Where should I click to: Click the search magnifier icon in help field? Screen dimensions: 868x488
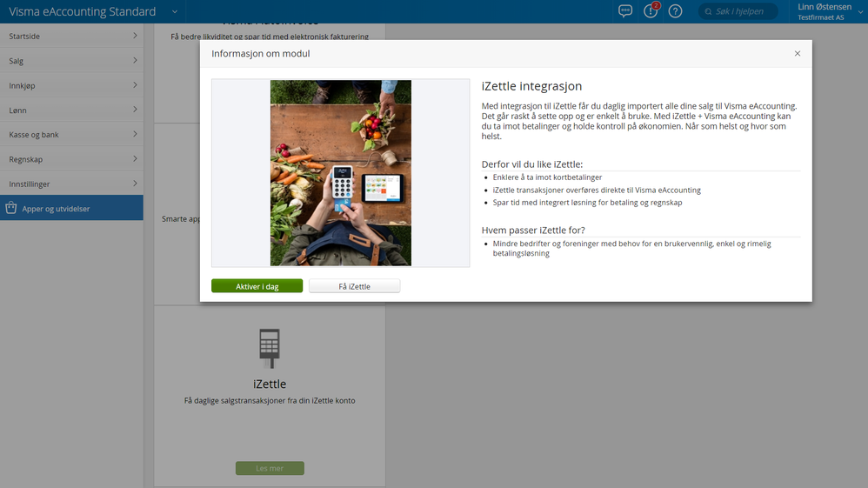click(x=708, y=11)
